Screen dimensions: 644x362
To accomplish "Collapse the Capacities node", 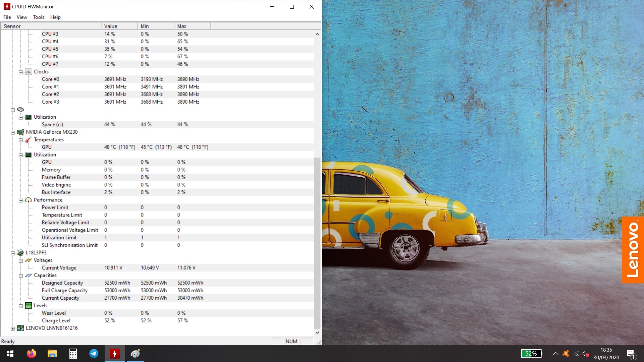I will 21,276.
